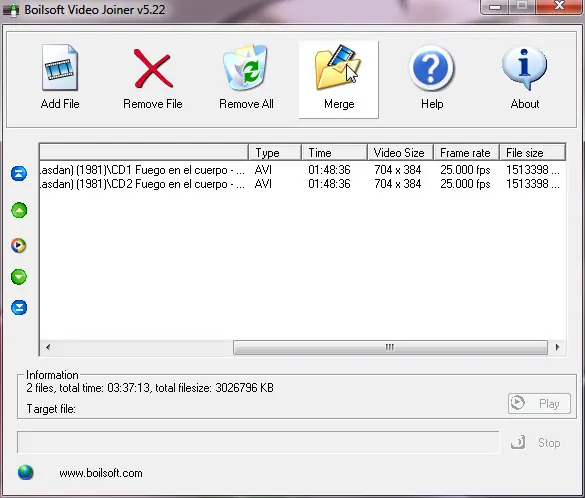
Task: Select the CD1 Fuego en el cuerpo row
Action: coord(302,170)
